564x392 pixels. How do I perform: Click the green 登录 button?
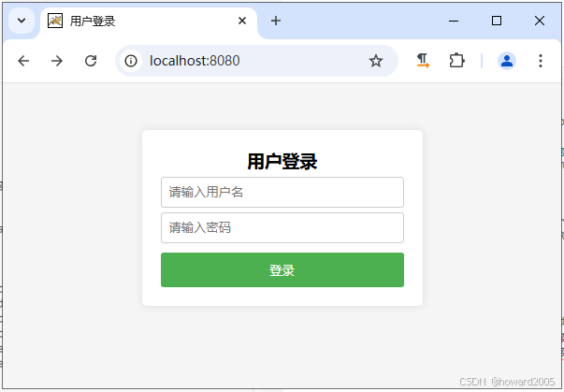[282, 269]
